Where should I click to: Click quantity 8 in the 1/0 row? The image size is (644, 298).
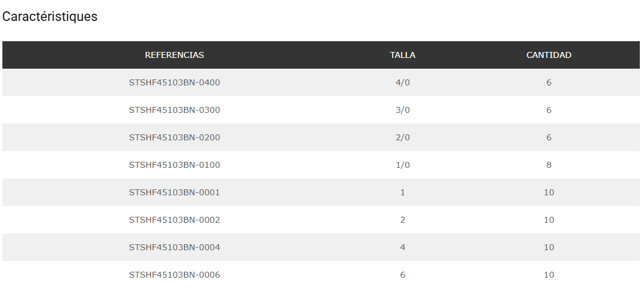(x=549, y=165)
